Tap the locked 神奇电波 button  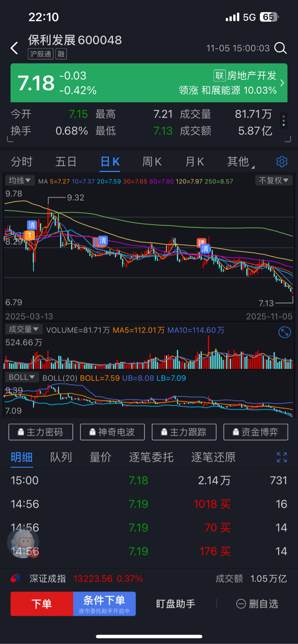(113, 432)
